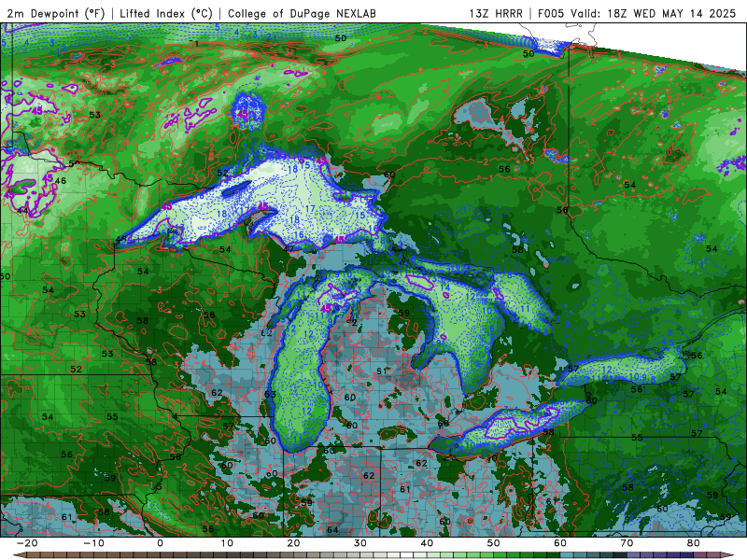This screenshot has height=560, width=747.
Task: Select the -10 label on the color scale
Action: click(93, 543)
